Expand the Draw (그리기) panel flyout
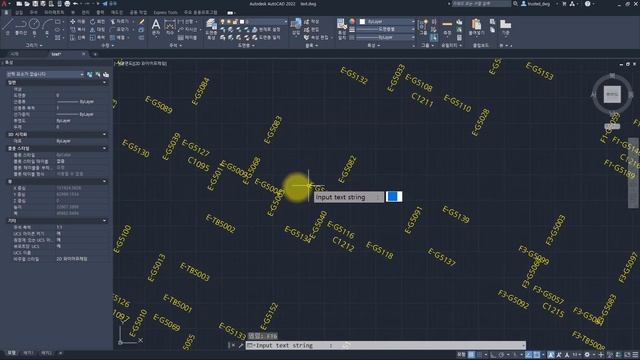 coord(34,45)
